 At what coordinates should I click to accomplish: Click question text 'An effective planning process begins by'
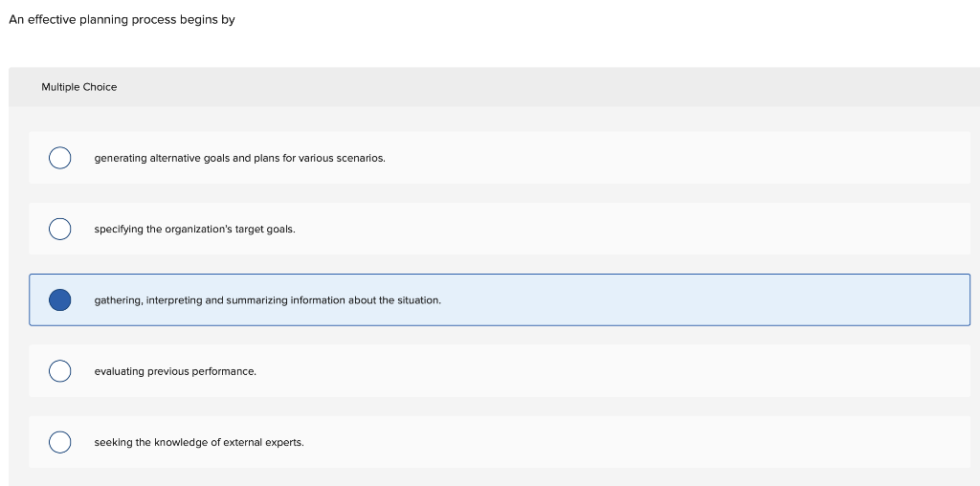[122, 20]
